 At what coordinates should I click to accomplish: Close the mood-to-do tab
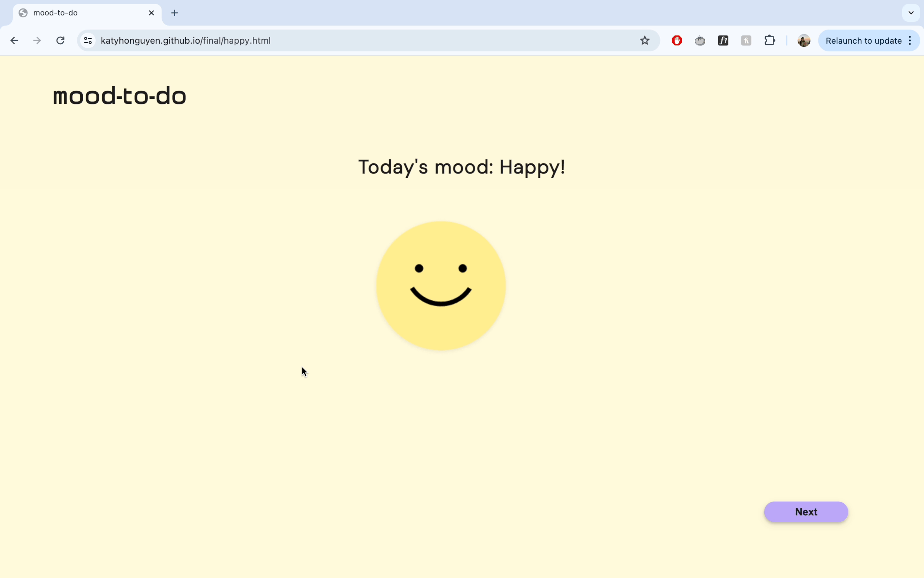151,13
